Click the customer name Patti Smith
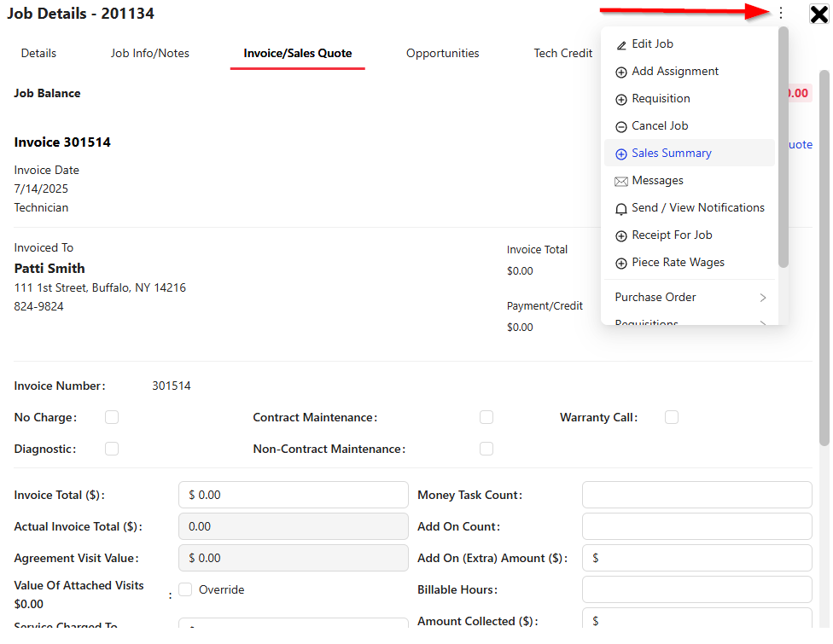Viewport: 833px width, 644px height. coord(50,269)
